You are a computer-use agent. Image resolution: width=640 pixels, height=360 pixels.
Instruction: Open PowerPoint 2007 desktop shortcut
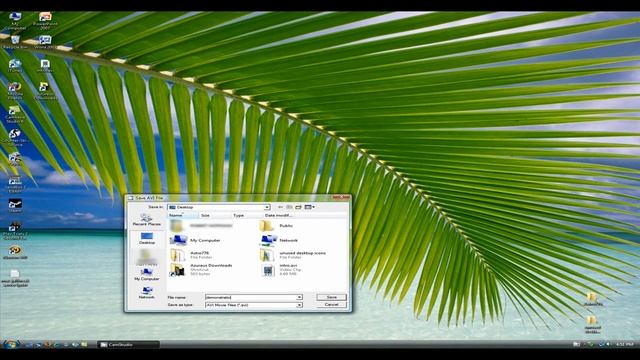45,20
